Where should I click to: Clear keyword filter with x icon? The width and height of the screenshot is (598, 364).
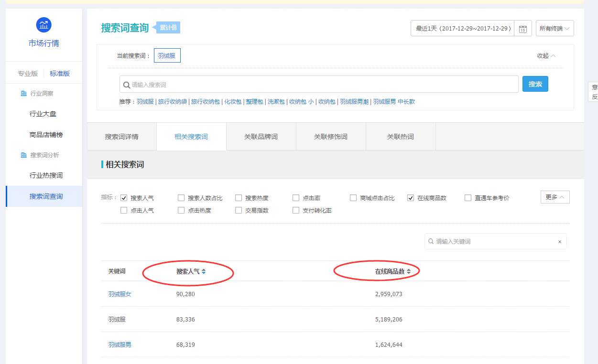pyautogui.click(x=560, y=242)
